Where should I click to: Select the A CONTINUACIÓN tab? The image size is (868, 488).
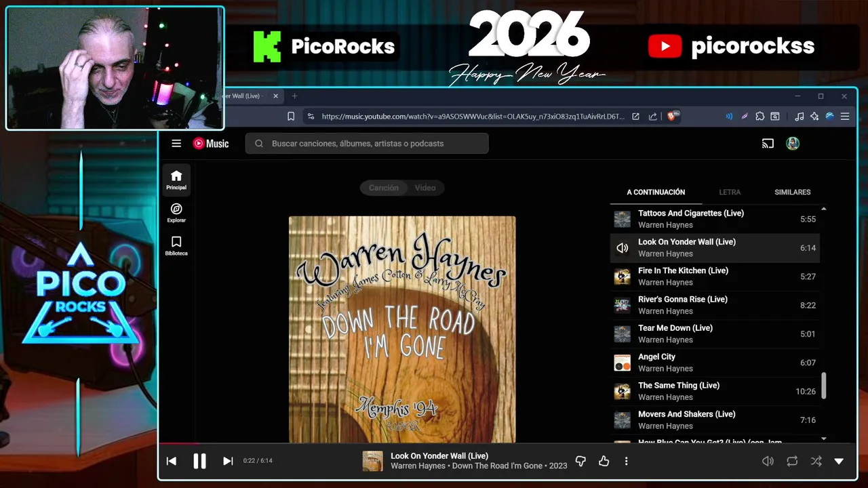pos(656,192)
